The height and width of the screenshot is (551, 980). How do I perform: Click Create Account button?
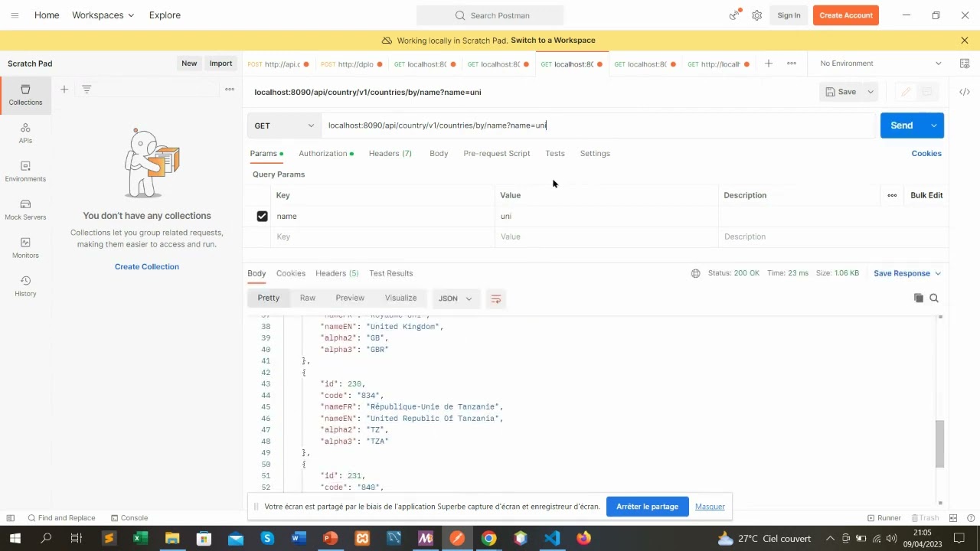pos(846,15)
